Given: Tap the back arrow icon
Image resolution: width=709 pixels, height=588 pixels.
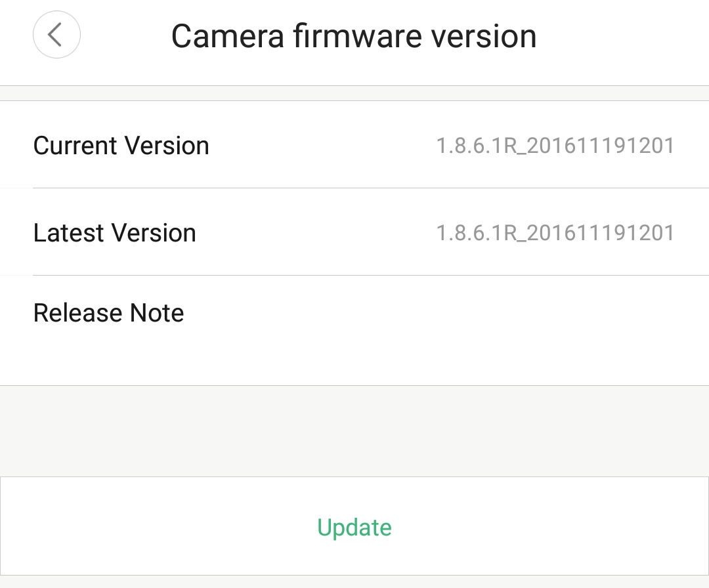Looking at the screenshot, I should pyautogui.click(x=56, y=35).
